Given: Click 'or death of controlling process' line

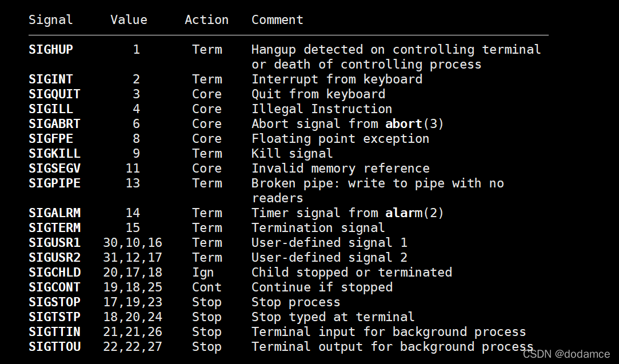Looking at the screenshot, I should point(366,65).
